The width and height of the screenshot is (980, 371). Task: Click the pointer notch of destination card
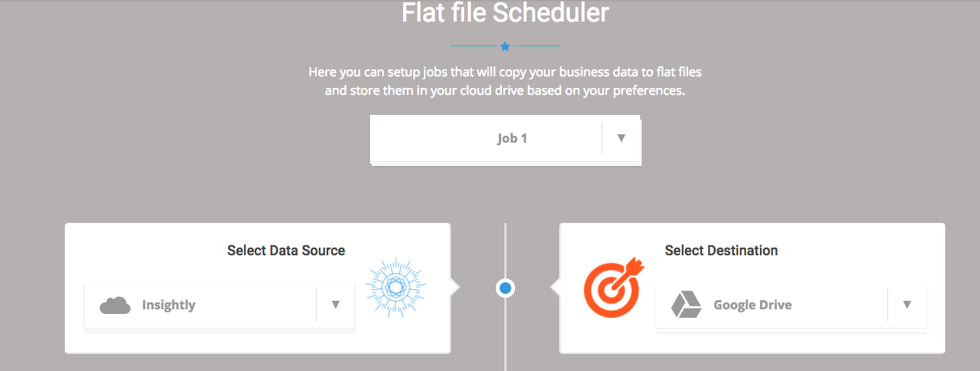tap(555, 288)
